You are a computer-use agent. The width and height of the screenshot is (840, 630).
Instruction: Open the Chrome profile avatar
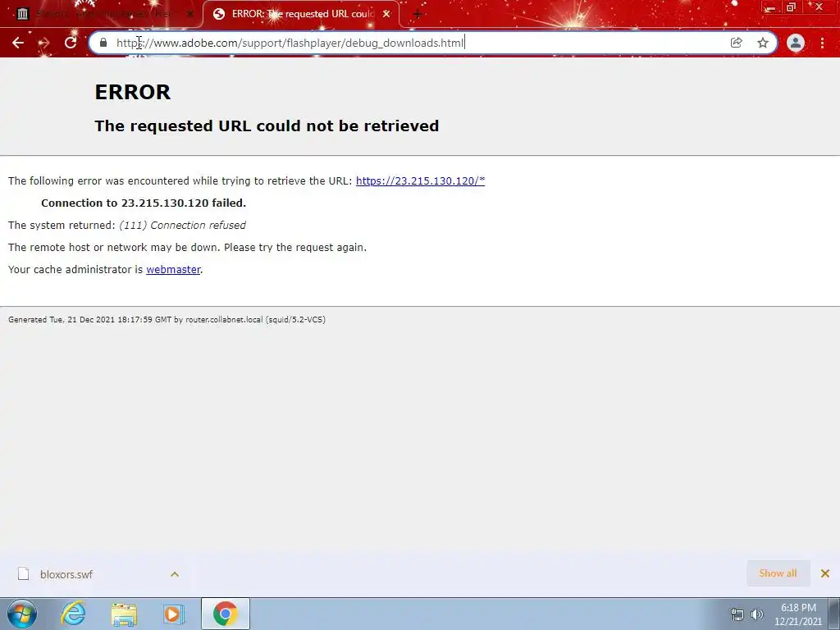(796, 43)
